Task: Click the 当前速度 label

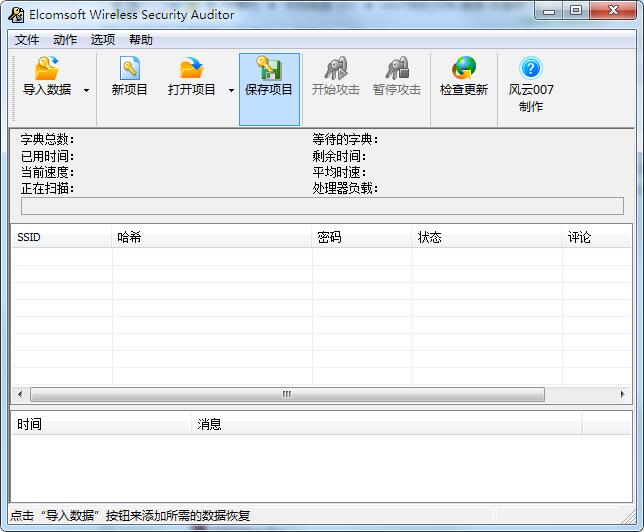Action: [48, 172]
